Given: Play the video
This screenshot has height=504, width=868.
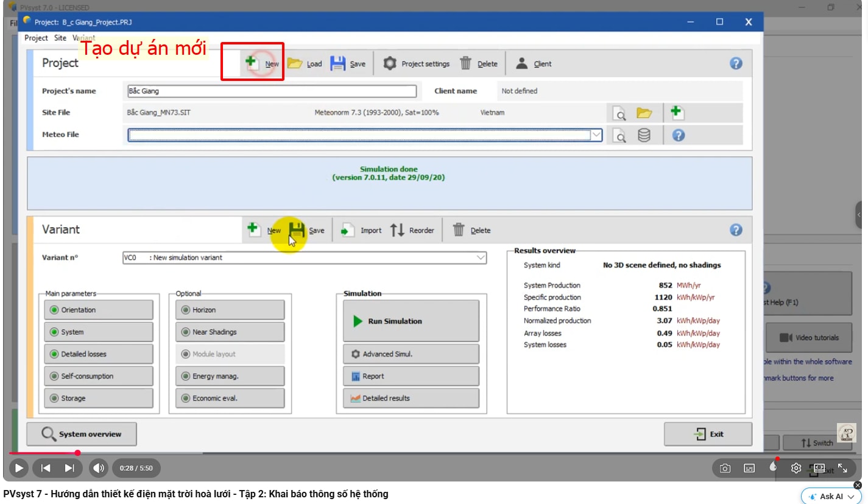Looking at the screenshot, I should 19,468.
